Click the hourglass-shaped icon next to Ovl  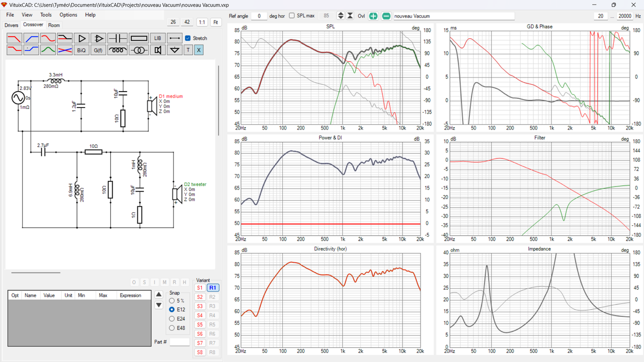[x=350, y=16]
